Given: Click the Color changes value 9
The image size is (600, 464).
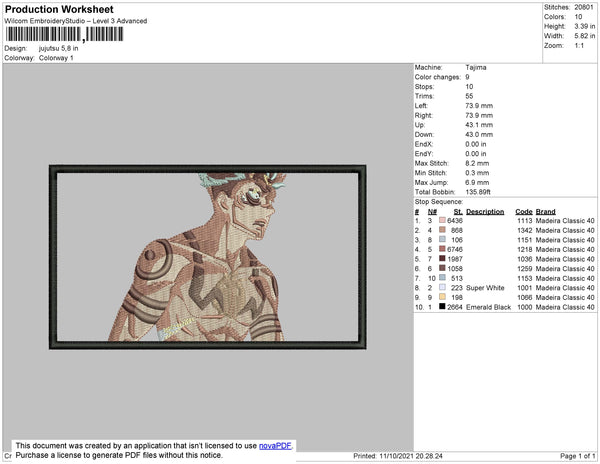Looking at the screenshot, I should click(467, 77).
